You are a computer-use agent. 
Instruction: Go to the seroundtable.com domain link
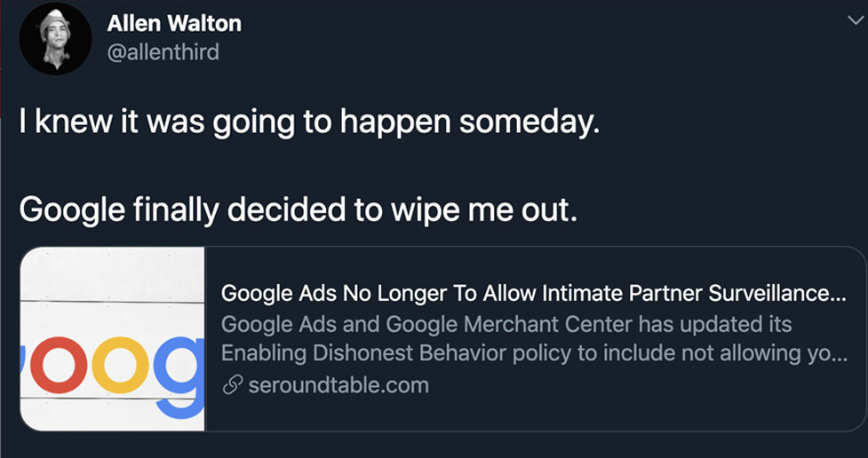[338, 386]
